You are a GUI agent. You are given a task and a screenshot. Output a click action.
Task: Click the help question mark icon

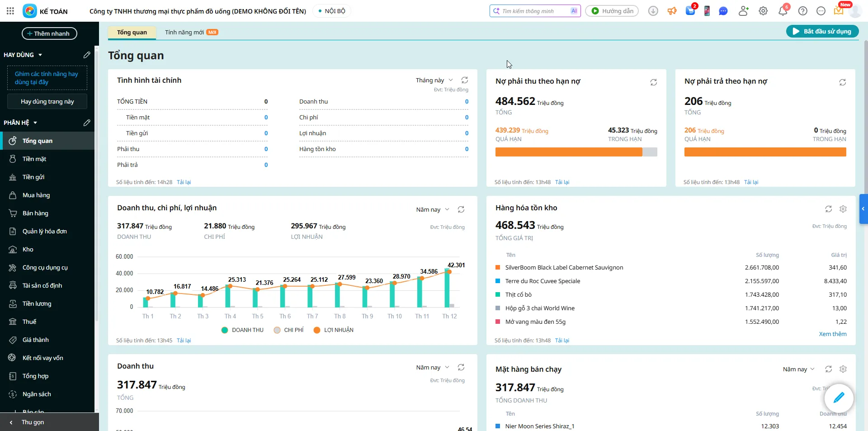(x=802, y=11)
